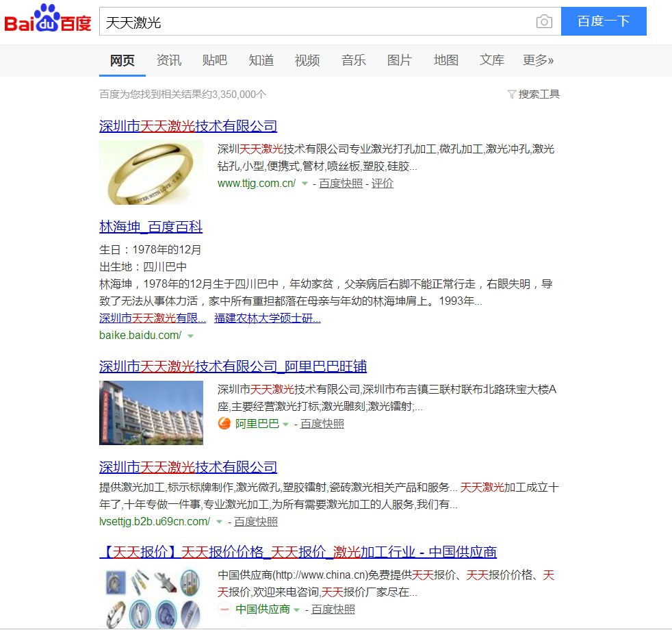Viewport: 672px width, 630px height.
Task: Click sublink 福建农林大学硕士研...
Action: (x=268, y=318)
